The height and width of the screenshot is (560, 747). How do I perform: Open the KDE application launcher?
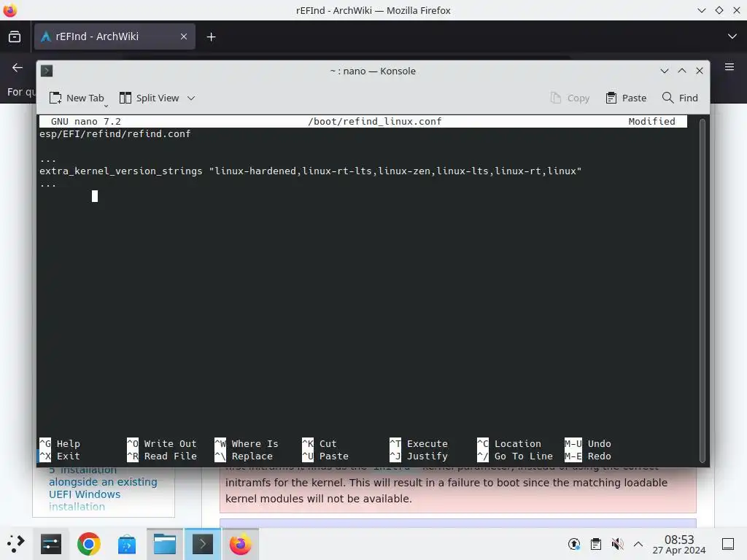(x=16, y=544)
